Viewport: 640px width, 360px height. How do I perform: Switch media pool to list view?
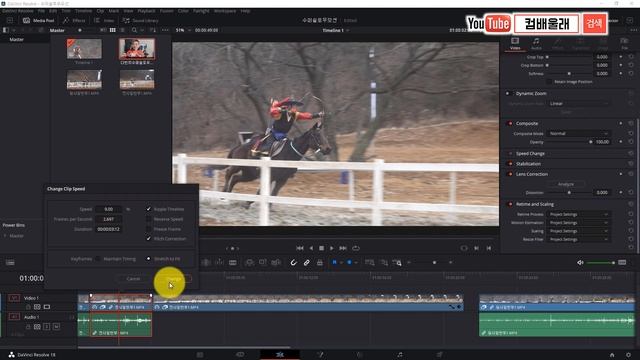[122, 30]
